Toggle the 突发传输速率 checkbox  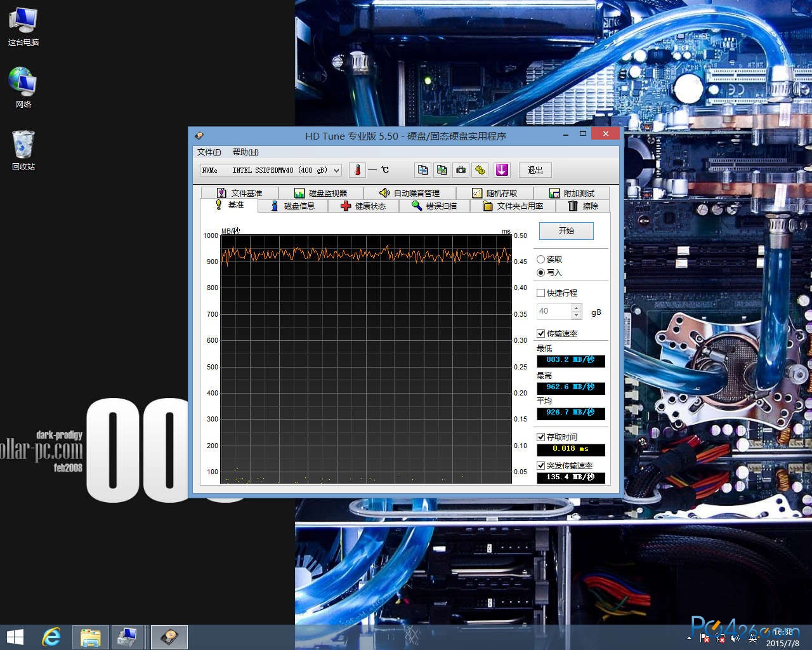tap(540, 465)
